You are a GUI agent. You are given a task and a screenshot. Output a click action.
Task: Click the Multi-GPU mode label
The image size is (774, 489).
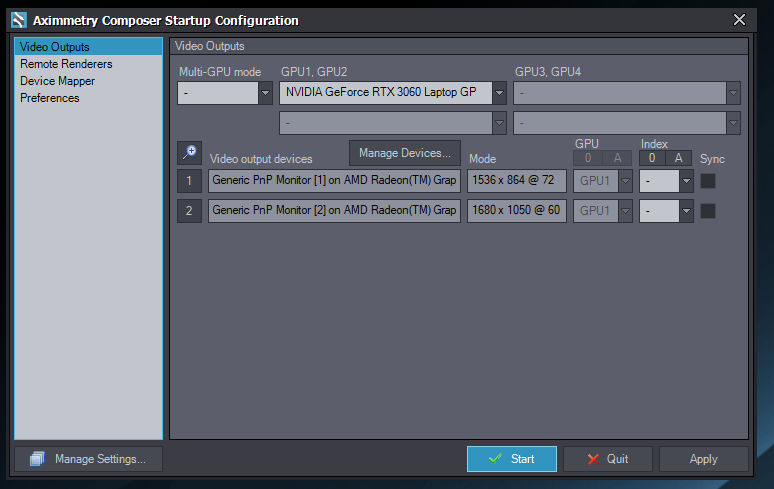click(220, 72)
